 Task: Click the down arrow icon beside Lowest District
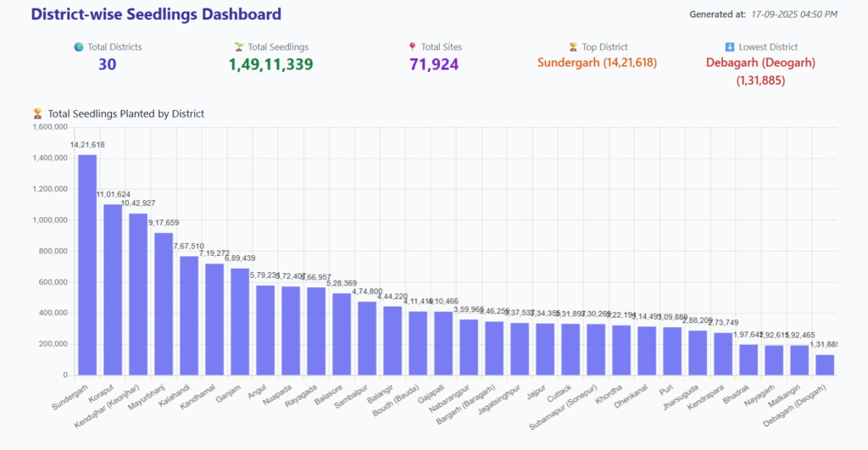click(730, 47)
